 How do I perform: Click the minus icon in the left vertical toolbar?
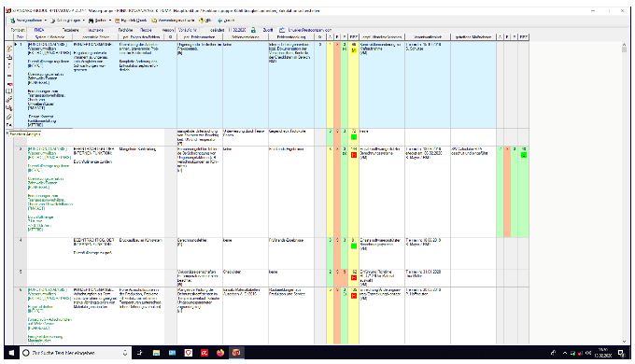pyautogui.click(x=9, y=76)
